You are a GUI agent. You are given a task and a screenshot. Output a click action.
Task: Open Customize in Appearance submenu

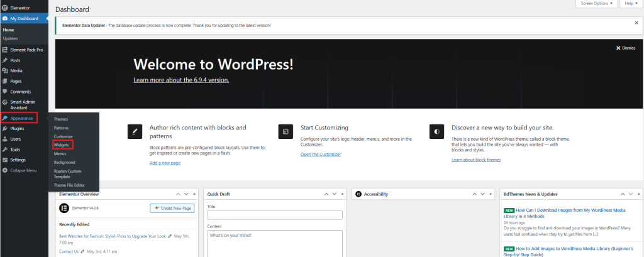pos(64,136)
